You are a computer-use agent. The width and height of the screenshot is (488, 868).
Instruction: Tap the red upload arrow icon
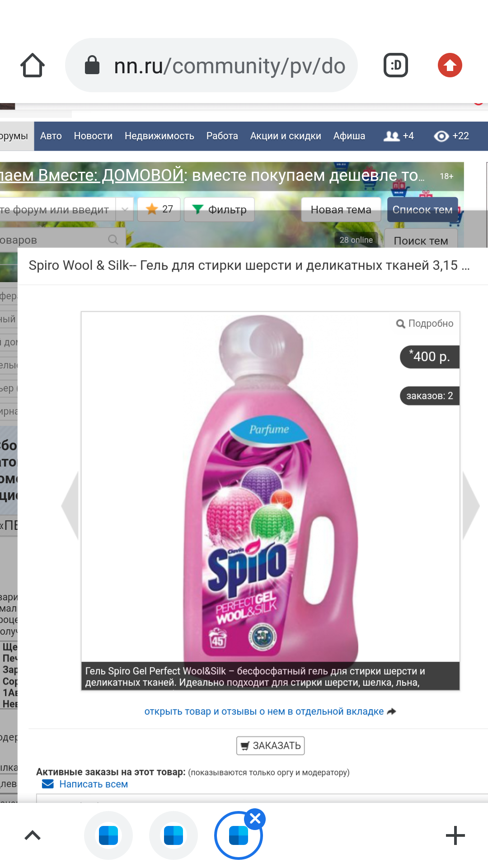coord(450,65)
